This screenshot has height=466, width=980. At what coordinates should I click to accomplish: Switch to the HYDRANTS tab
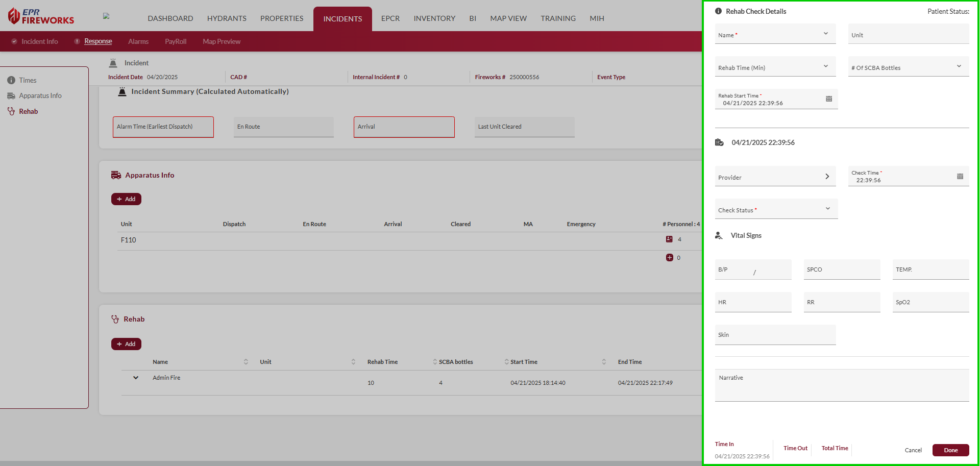(227, 18)
